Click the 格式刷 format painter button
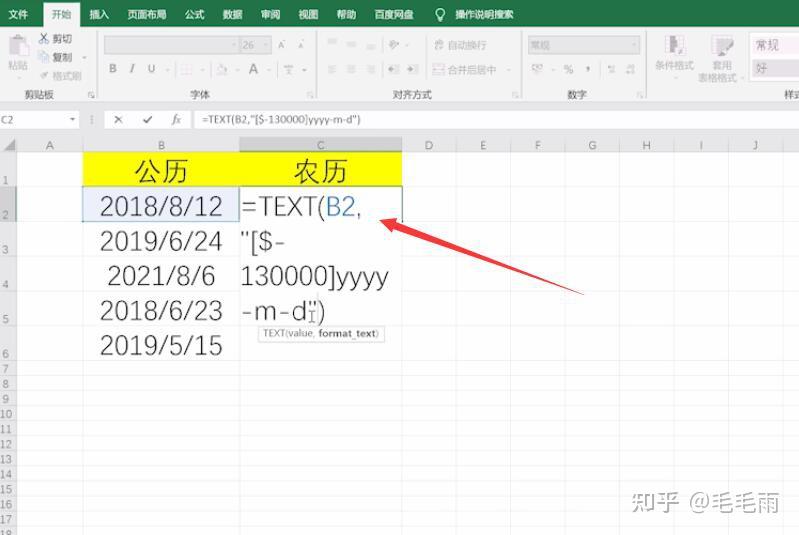This screenshot has width=799, height=535. (61, 76)
